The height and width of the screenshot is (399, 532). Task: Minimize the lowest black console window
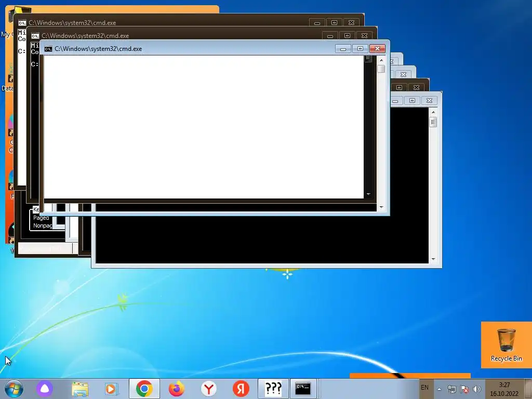[x=396, y=100]
